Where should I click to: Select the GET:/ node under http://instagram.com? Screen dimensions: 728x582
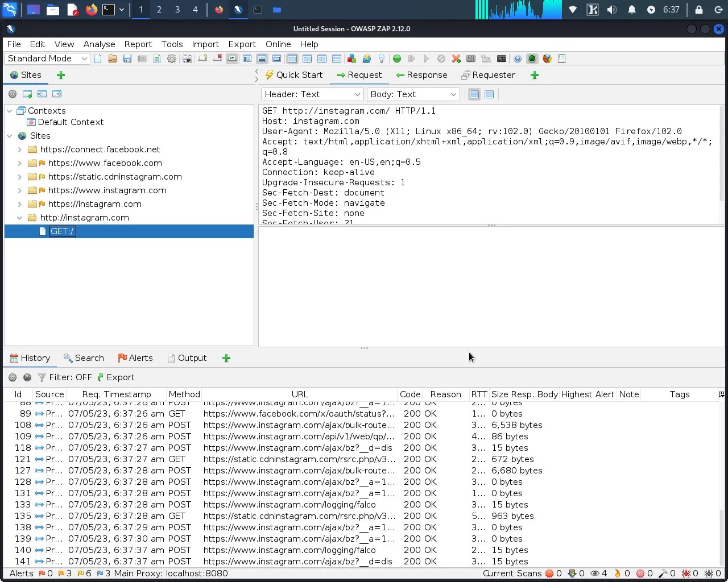(63, 231)
